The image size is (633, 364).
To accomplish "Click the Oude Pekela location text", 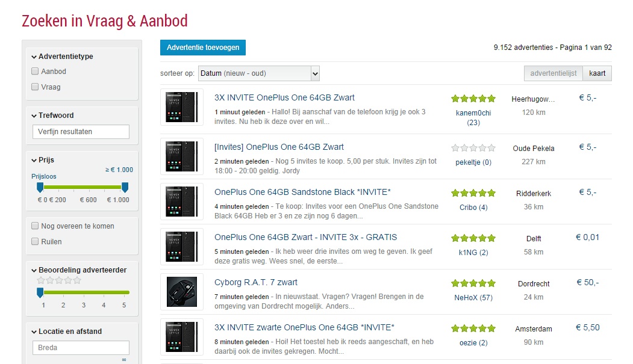I will tap(533, 149).
